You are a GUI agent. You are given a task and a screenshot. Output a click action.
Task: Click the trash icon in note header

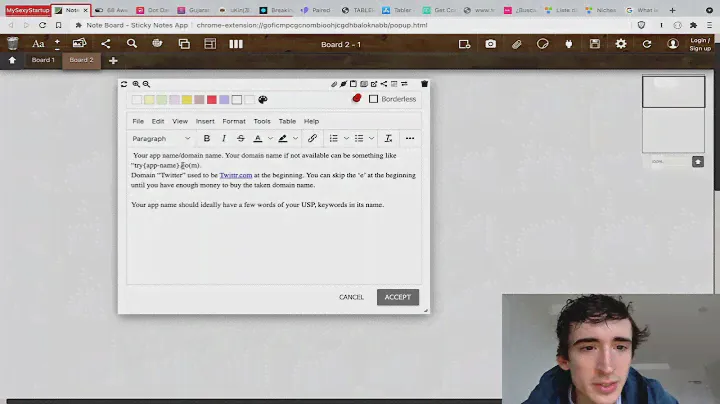point(424,84)
